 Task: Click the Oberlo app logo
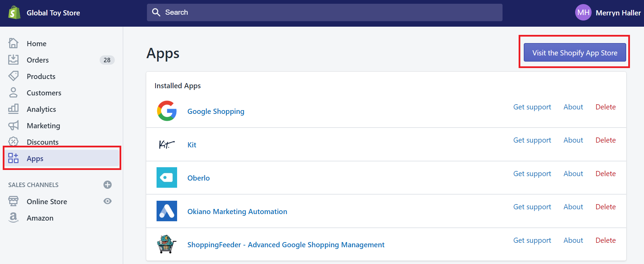coord(167,177)
